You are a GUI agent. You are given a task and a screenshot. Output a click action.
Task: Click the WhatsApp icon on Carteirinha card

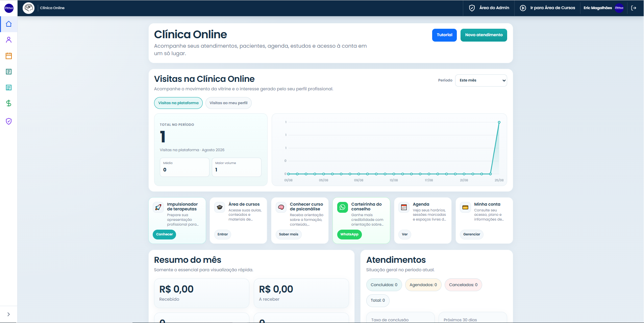[x=343, y=207]
